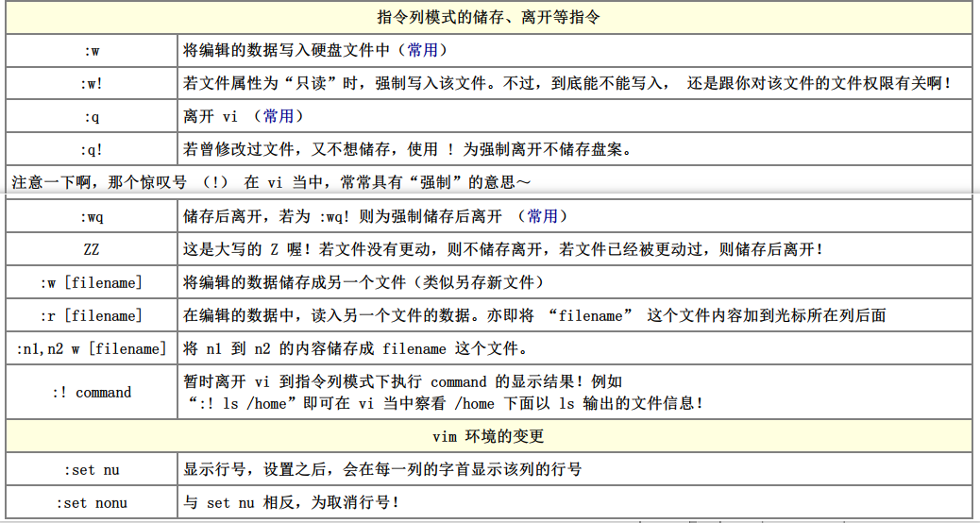Select the :q command cell

pos(92,116)
